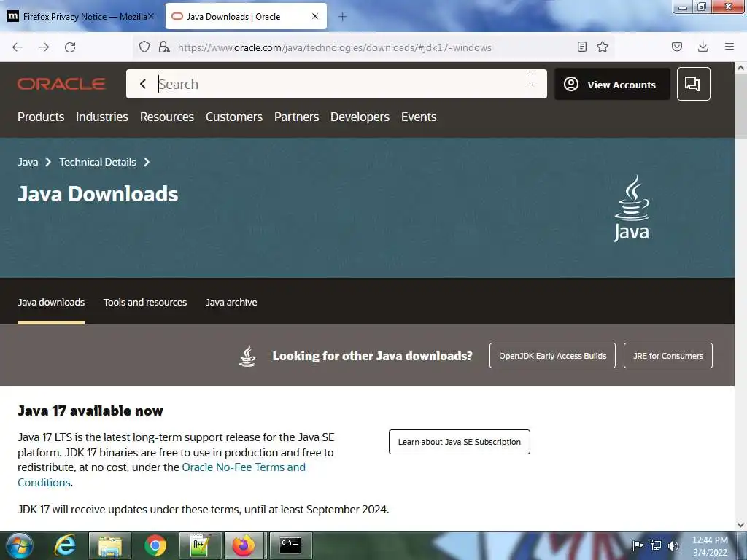
Task: Launch Google Chrome from taskbar
Action: [x=155, y=545]
